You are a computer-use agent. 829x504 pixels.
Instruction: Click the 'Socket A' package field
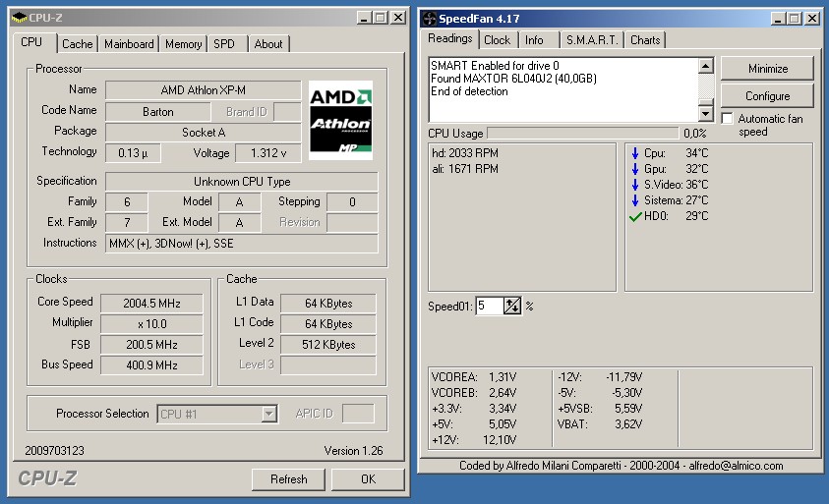[x=203, y=133]
